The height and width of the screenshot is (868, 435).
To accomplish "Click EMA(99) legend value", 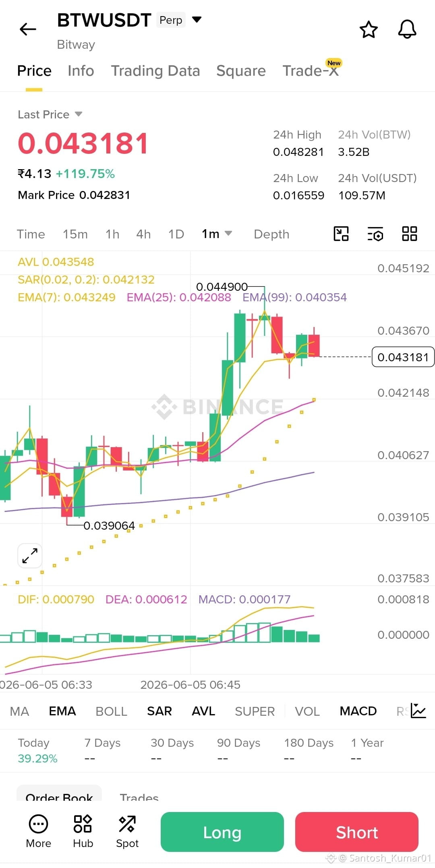I will tap(294, 297).
